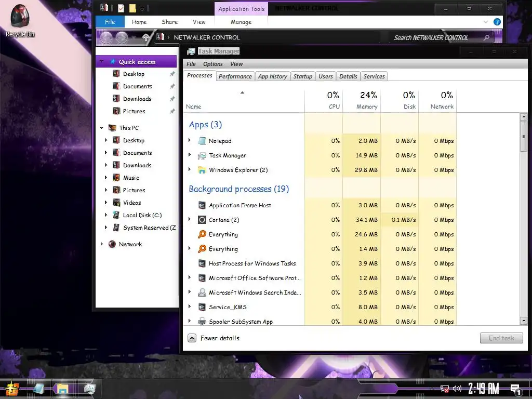Open File Explorer from the taskbar

click(x=63, y=389)
